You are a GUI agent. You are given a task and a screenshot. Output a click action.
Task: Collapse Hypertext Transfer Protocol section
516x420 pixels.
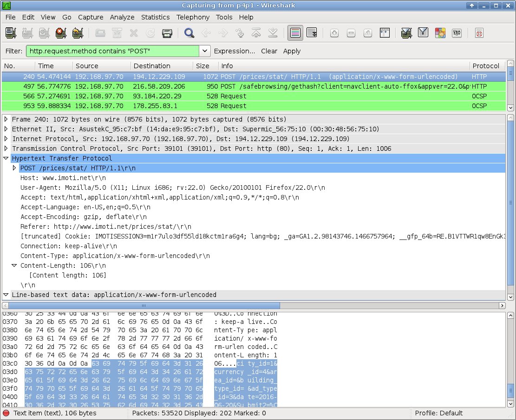click(6, 158)
